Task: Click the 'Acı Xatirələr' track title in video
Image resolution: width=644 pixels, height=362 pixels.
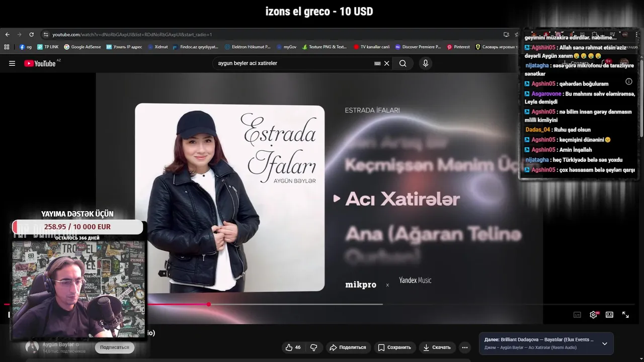Action: [403, 199]
